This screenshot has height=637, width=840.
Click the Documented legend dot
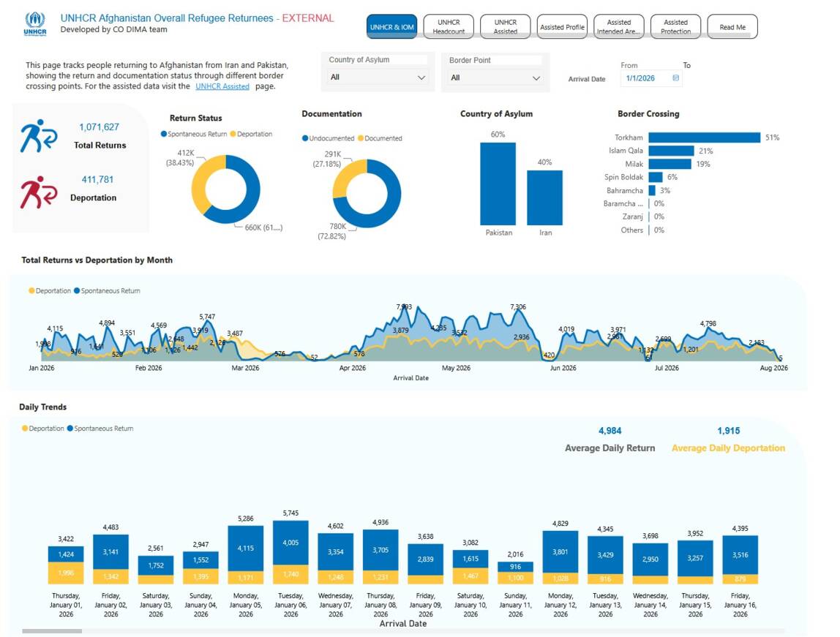361,138
